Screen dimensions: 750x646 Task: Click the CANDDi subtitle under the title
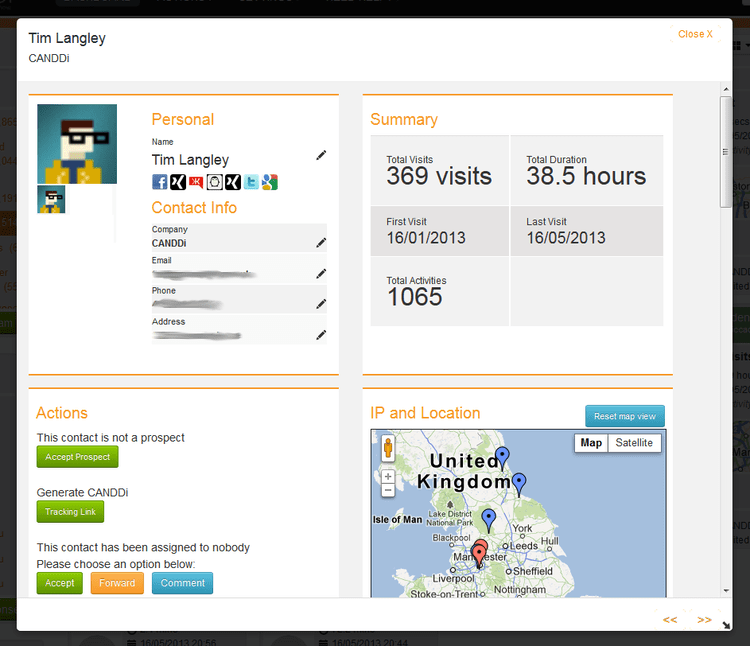(x=49, y=58)
